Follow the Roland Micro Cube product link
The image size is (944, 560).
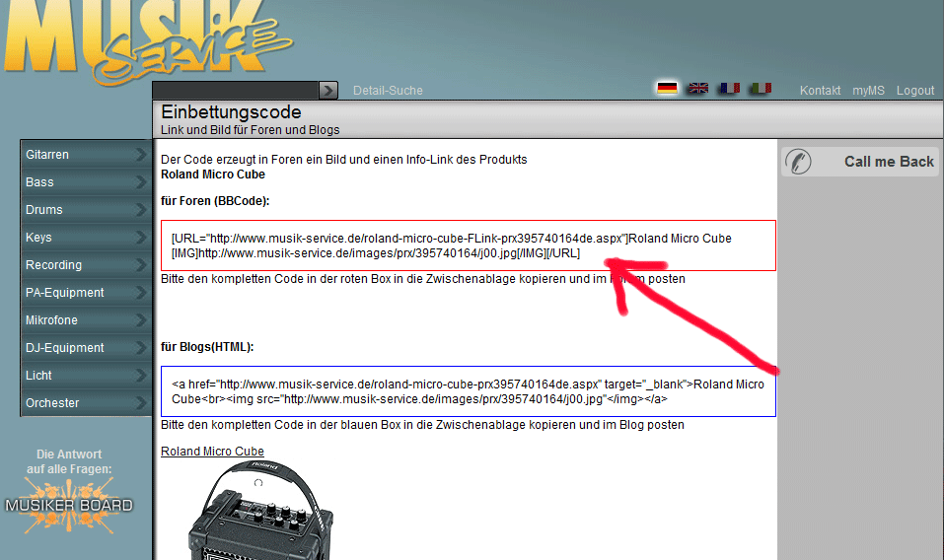point(212,452)
